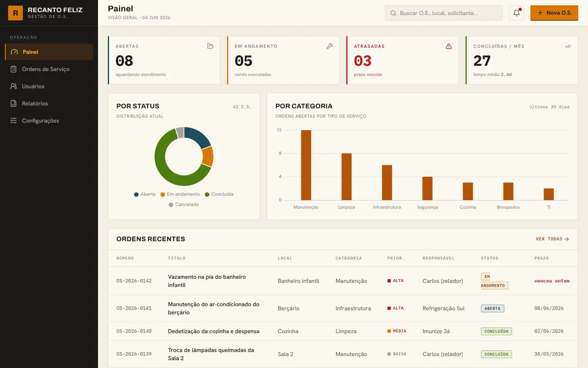588x368 pixels.
Task: Click the Usuários people icon in sidebar
Action: 14,86
